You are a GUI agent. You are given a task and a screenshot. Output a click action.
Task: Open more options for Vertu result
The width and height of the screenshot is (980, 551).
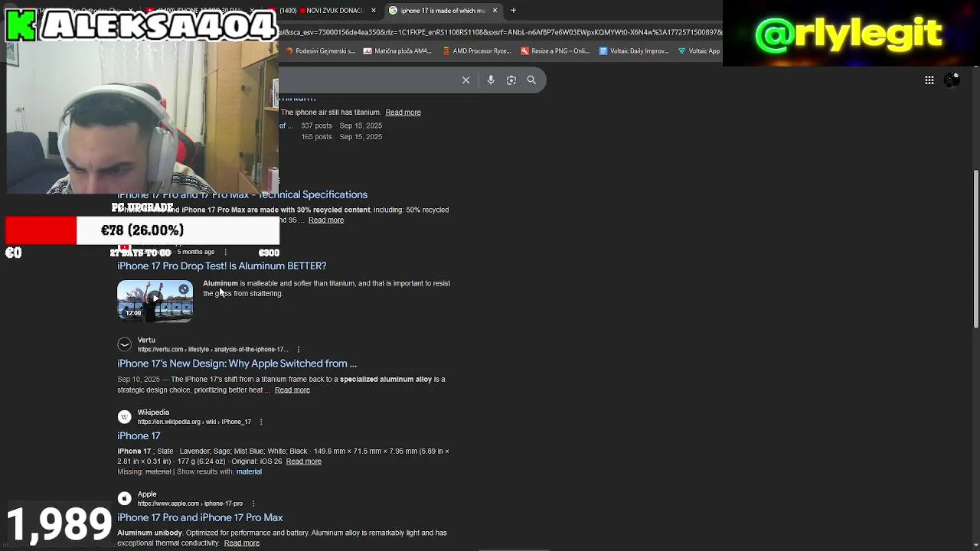299,350
